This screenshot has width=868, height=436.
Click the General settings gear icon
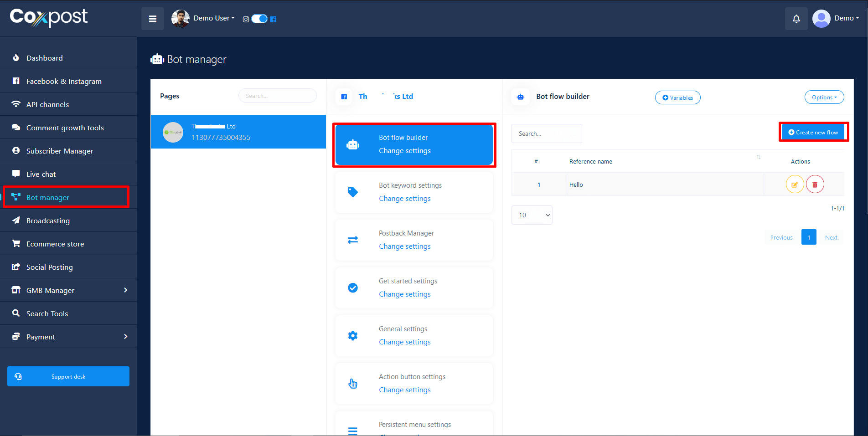tap(353, 336)
